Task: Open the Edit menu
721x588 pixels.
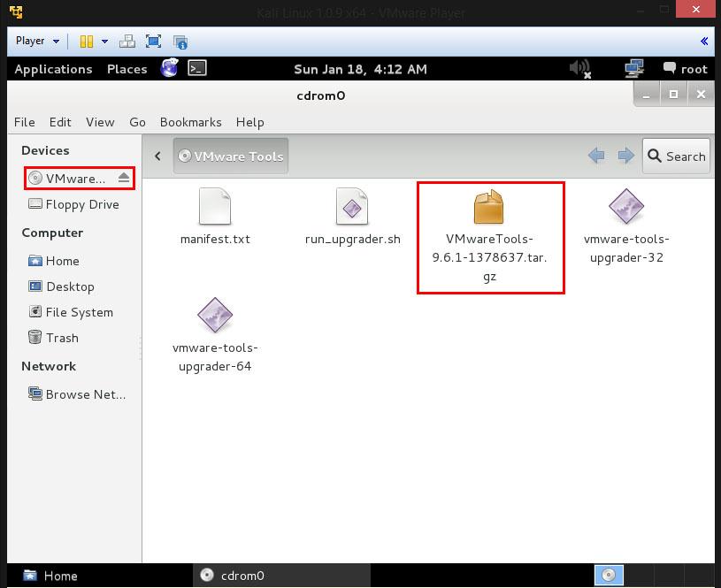Action: click(x=60, y=122)
